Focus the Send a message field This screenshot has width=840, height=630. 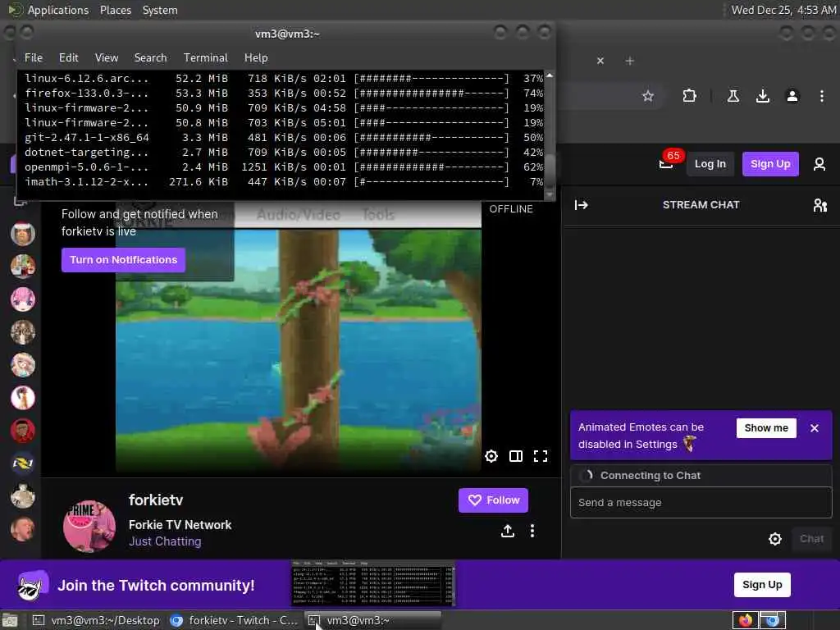[701, 503]
